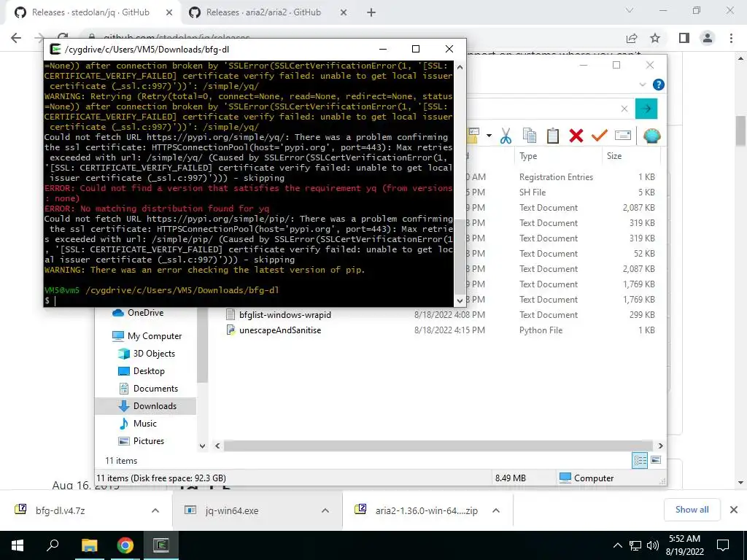The width and height of the screenshot is (747, 560).
Task: Clear the Explorer search box with its X
Action: (624, 109)
